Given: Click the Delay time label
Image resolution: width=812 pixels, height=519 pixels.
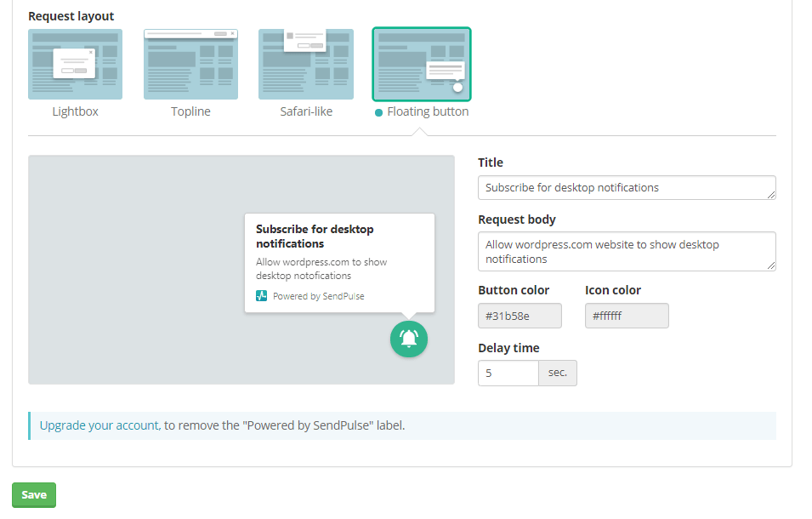Looking at the screenshot, I should point(508,348).
